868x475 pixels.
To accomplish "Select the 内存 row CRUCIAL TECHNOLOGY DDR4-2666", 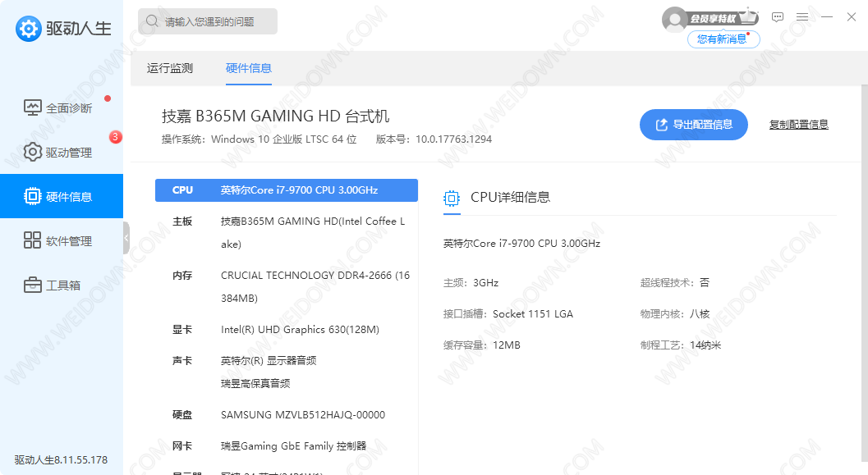I will click(x=287, y=286).
